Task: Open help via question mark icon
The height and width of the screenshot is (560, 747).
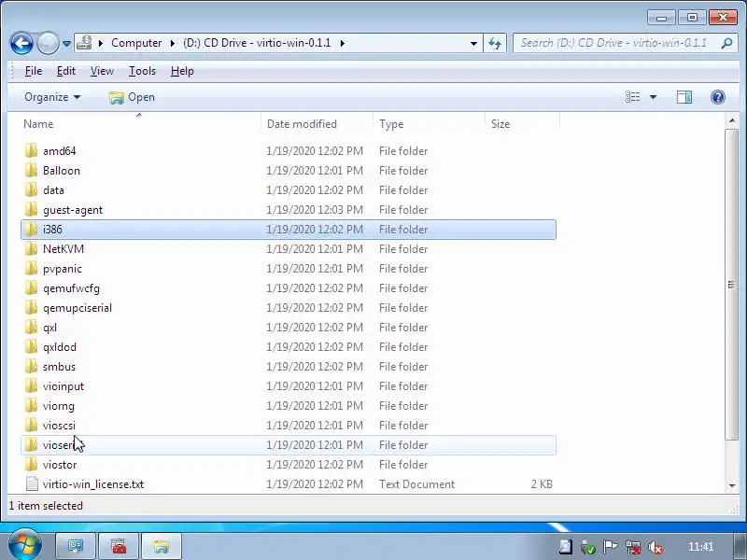Action: [717, 97]
